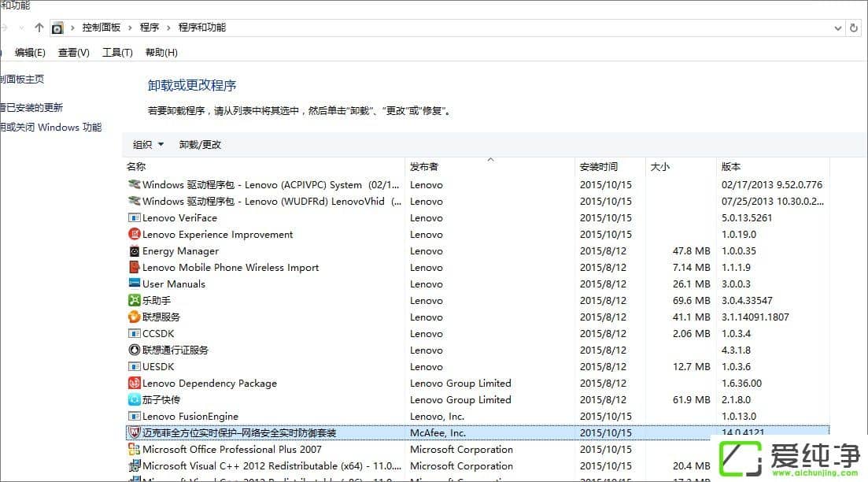Click the Lenovo FusionEngine entry icon

coord(134,416)
